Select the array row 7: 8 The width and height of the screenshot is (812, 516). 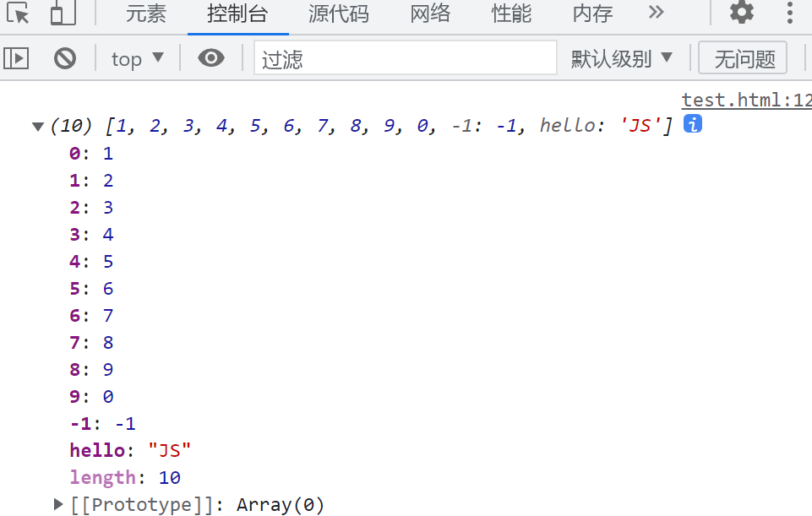[91, 342]
